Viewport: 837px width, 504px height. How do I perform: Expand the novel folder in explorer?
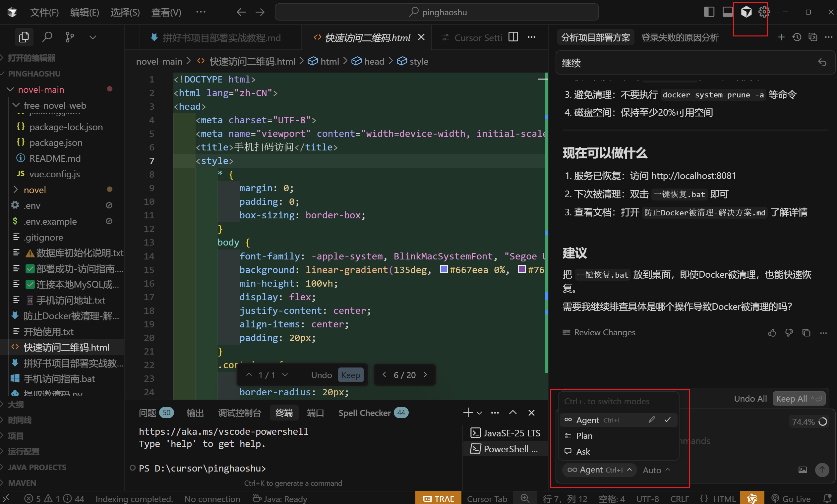(x=35, y=190)
